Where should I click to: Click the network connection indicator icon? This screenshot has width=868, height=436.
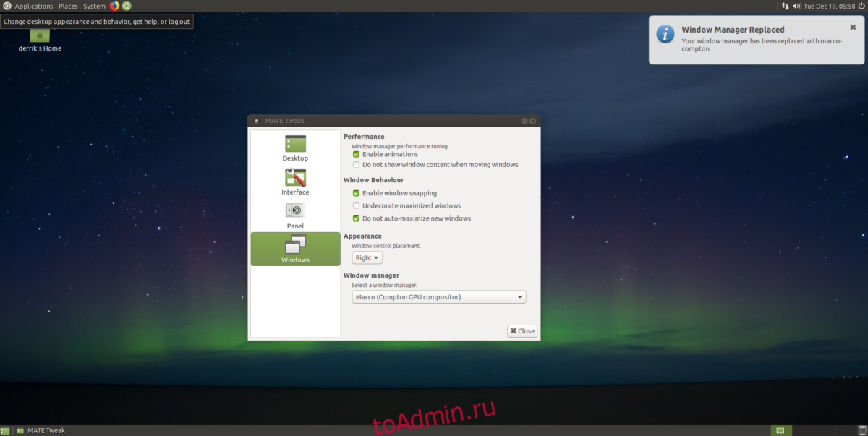click(x=785, y=6)
